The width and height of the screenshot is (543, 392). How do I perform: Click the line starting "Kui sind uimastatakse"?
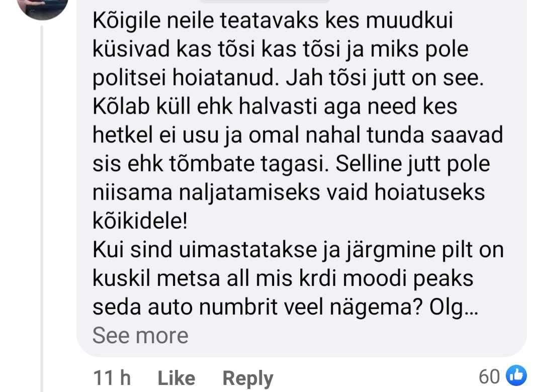tap(298, 250)
